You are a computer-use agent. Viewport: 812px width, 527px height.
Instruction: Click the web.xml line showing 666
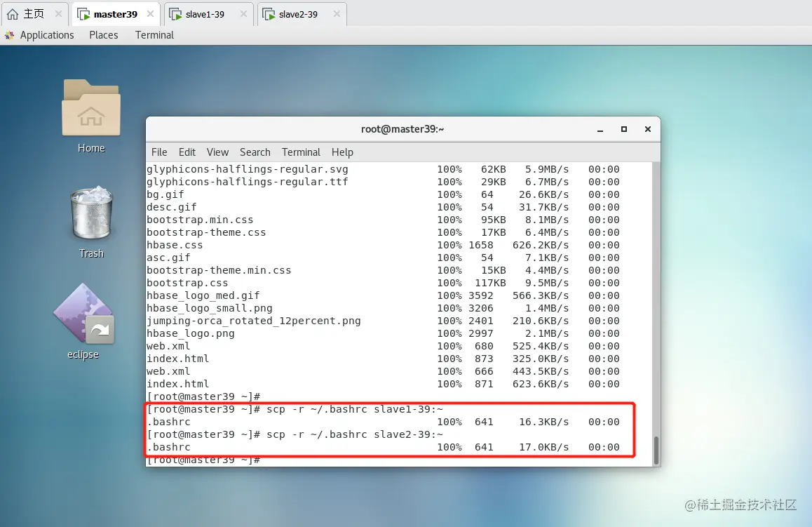[x=384, y=371]
